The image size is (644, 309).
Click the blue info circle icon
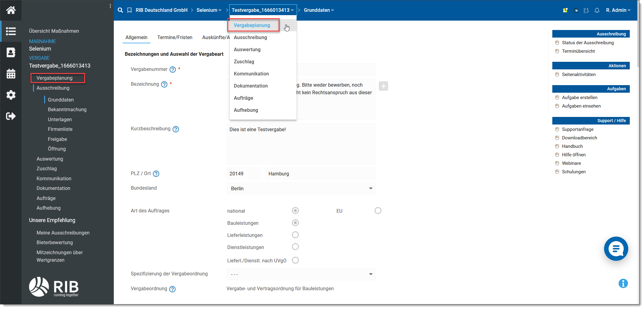(623, 284)
